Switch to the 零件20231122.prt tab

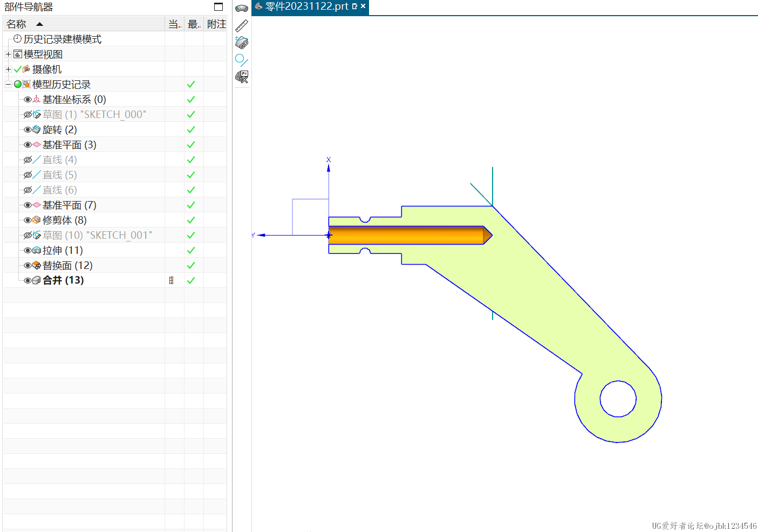point(310,7)
